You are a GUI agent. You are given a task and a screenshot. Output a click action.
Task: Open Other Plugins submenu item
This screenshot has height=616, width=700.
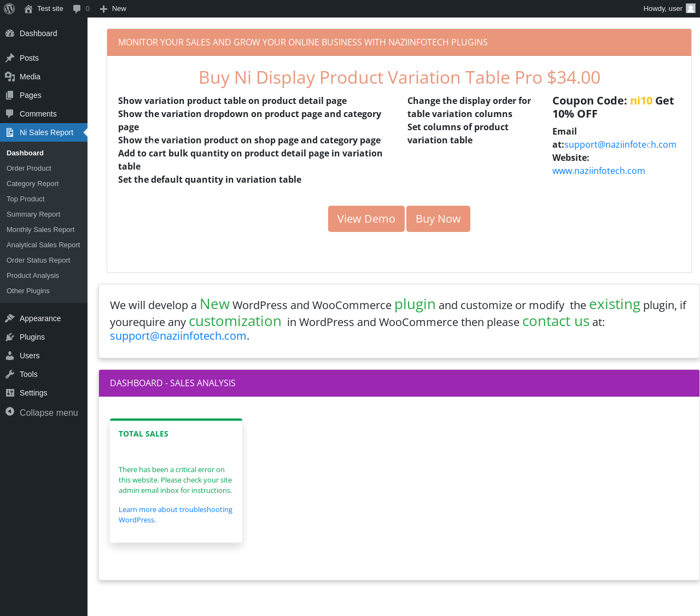pyautogui.click(x=28, y=291)
